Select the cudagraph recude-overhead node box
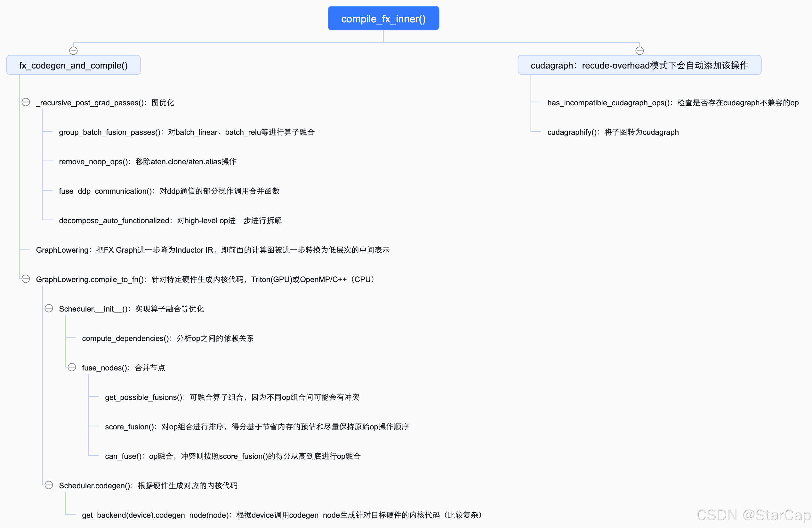812x528 pixels. click(x=639, y=65)
